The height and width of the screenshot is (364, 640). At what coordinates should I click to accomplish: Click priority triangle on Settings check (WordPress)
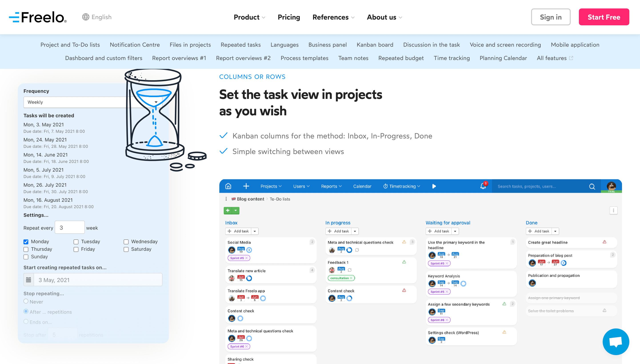click(x=504, y=332)
